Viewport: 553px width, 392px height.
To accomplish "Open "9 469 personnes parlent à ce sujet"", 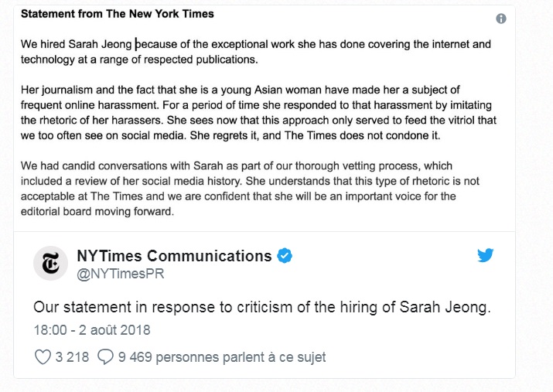I will [x=221, y=357].
